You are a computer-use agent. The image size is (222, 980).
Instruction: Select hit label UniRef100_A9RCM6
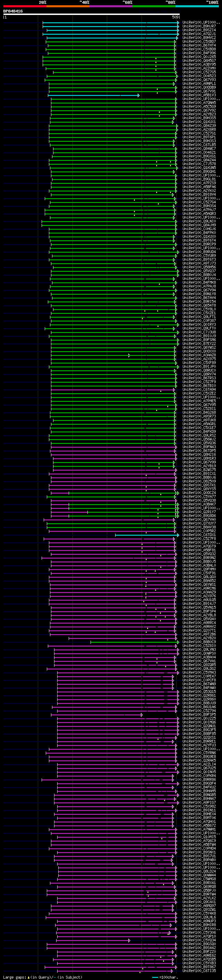point(199,589)
